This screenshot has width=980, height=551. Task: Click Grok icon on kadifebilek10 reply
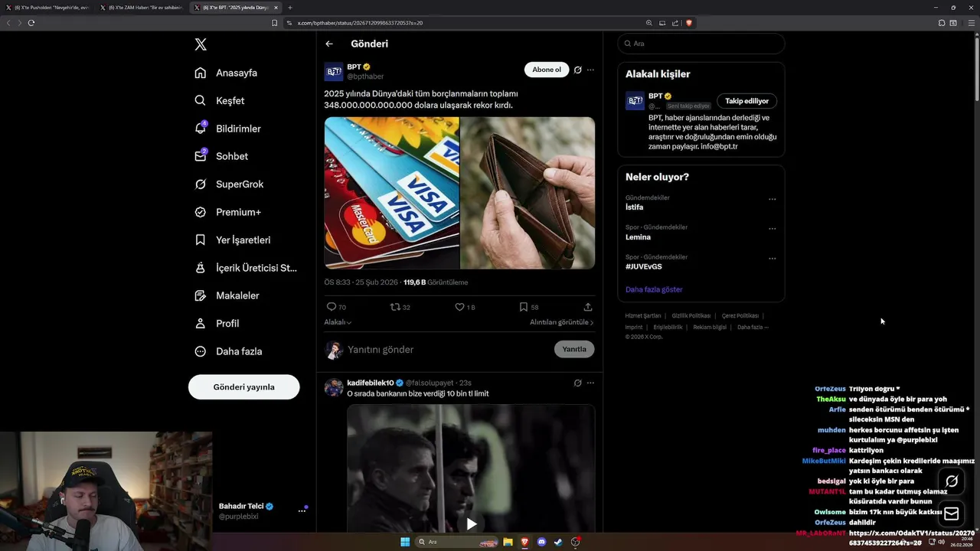(578, 383)
